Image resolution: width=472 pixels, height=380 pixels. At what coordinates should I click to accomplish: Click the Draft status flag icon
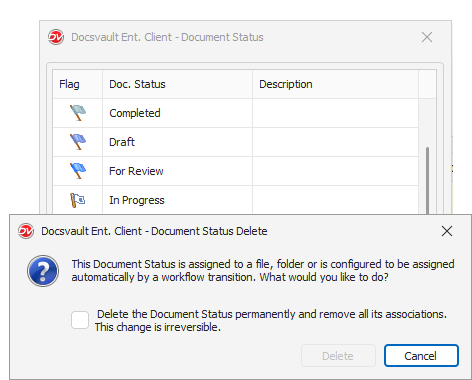(78, 142)
